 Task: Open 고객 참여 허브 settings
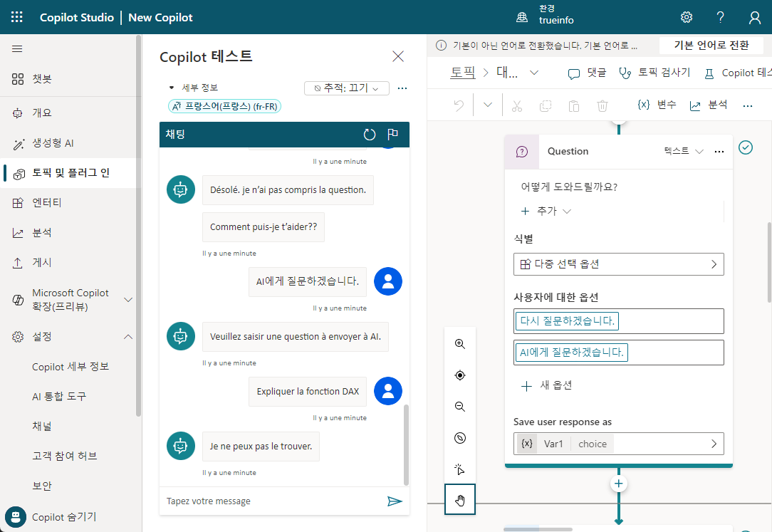[65, 457]
